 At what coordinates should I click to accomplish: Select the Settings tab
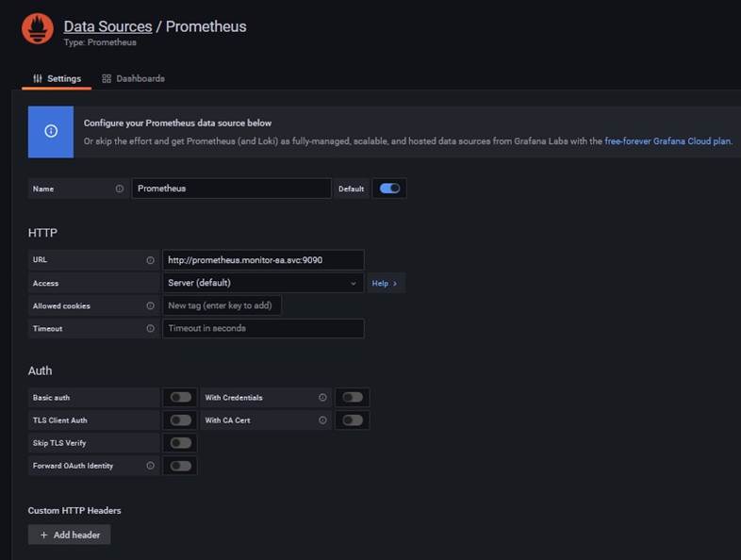pos(57,78)
